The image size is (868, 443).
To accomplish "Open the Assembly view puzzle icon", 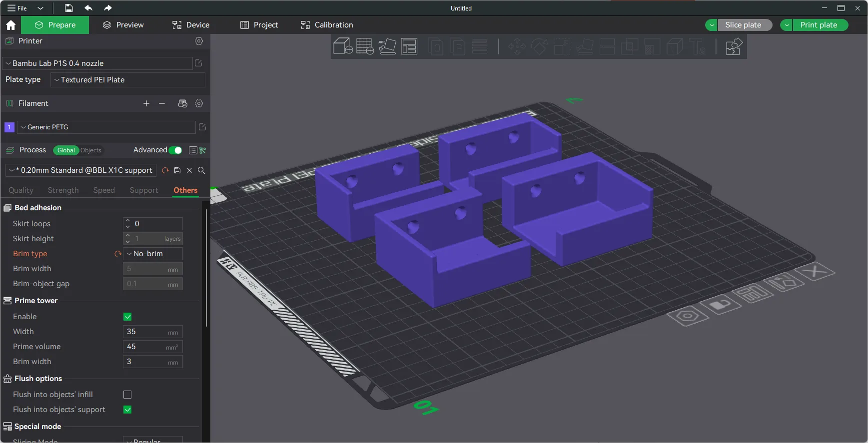I will pyautogui.click(x=733, y=46).
